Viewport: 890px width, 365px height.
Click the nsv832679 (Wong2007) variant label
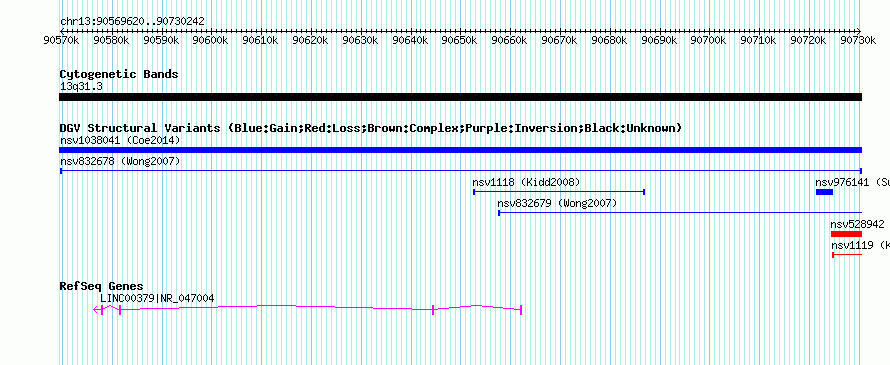(x=557, y=204)
